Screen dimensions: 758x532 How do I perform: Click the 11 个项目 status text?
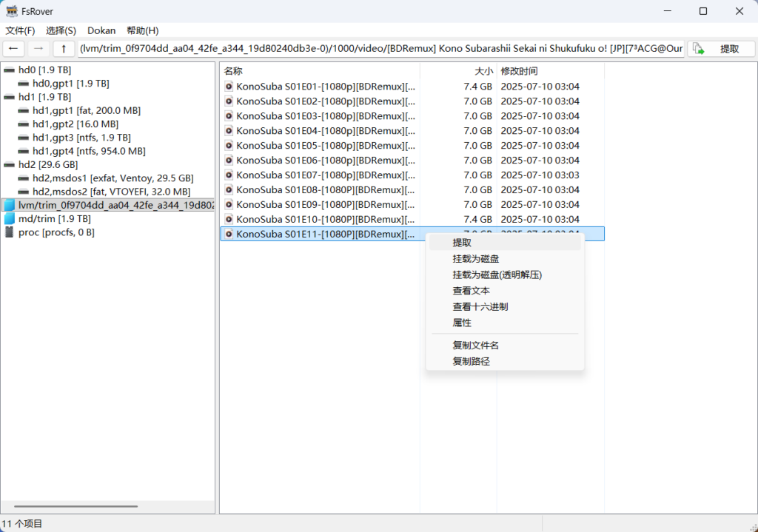pyautogui.click(x=22, y=524)
